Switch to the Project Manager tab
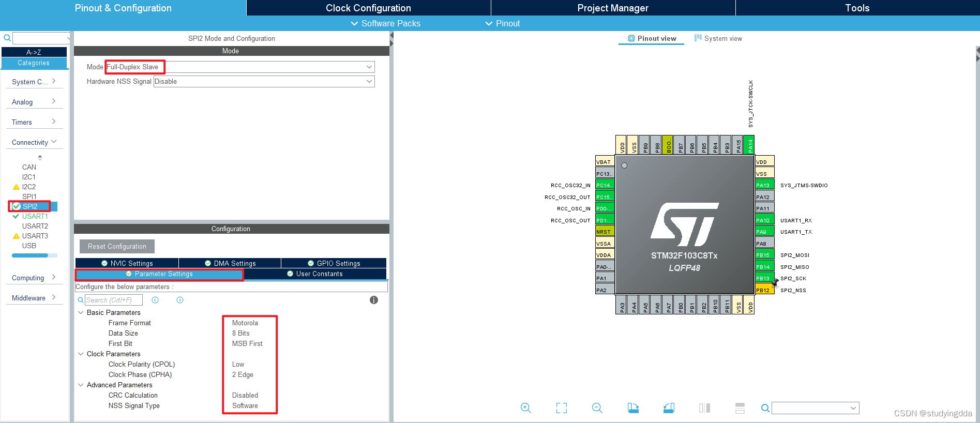 (613, 8)
